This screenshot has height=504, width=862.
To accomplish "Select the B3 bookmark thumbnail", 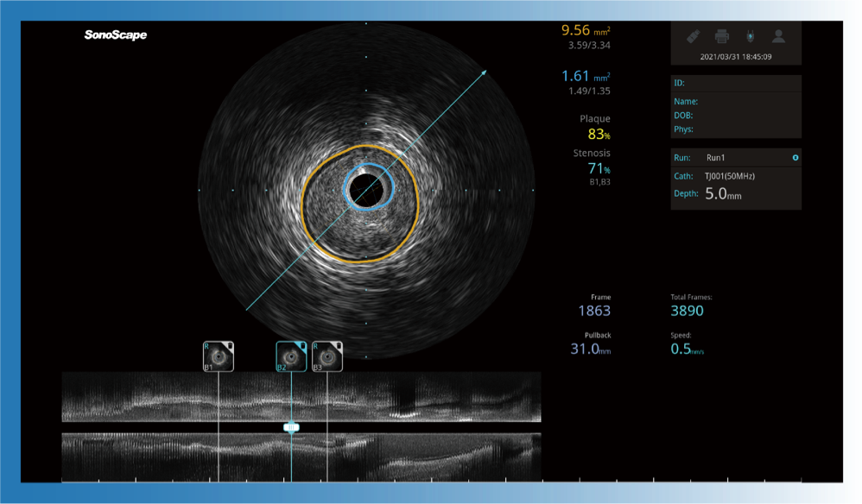I will [326, 356].
